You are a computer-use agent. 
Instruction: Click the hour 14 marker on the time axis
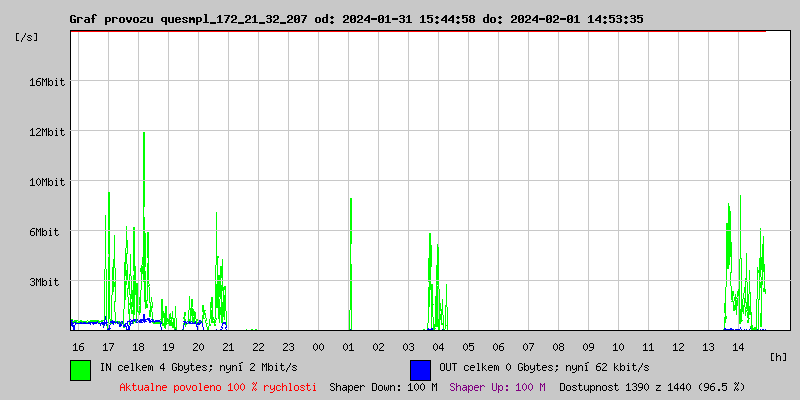(x=738, y=346)
